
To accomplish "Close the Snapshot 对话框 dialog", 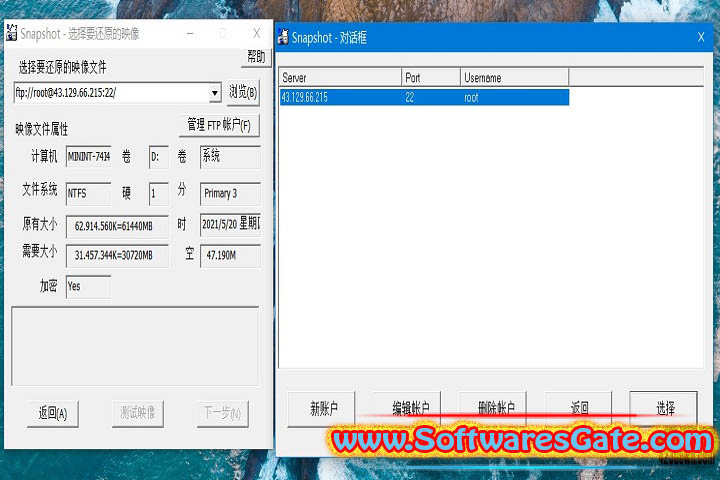I will [701, 37].
